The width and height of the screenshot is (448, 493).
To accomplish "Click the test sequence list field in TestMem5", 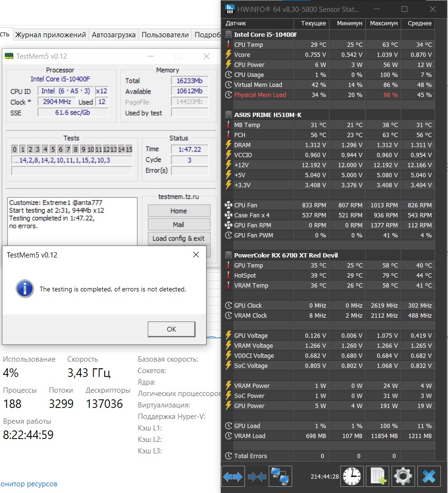I will (72, 161).
